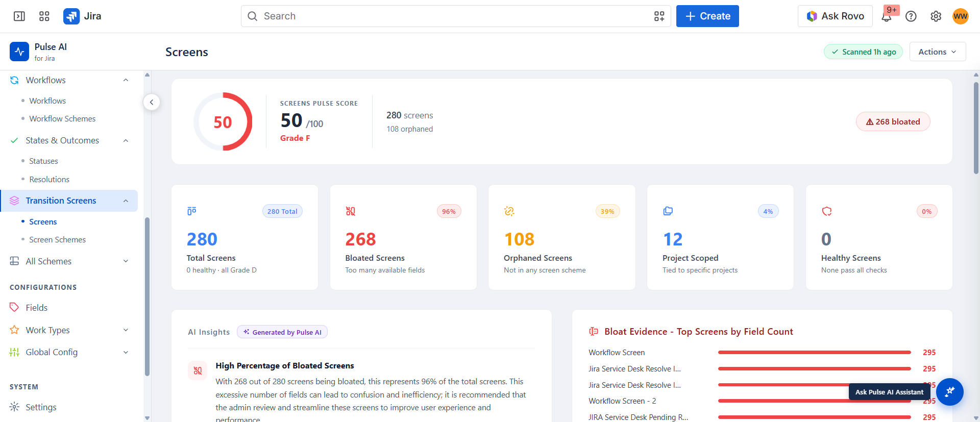Toggle the Jira sidebar panel icon
The image size is (980, 422).
pos(19,16)
